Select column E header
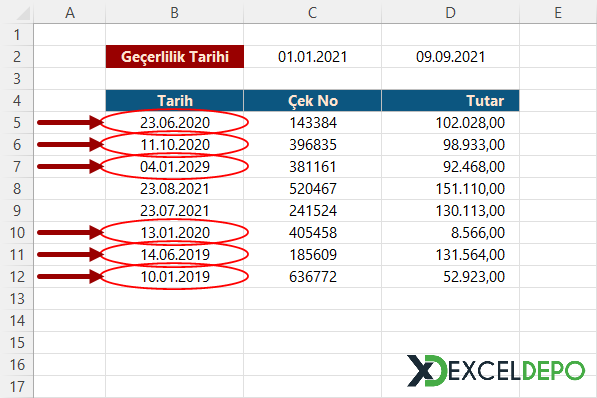The height and width of the screenshot is (398, 597). point(558,13)
